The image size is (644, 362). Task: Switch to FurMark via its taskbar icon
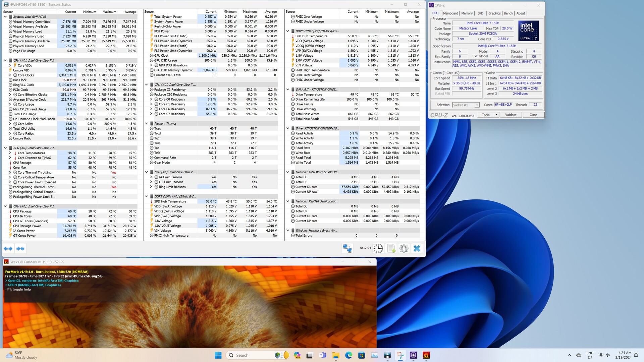tap(426, 355)
